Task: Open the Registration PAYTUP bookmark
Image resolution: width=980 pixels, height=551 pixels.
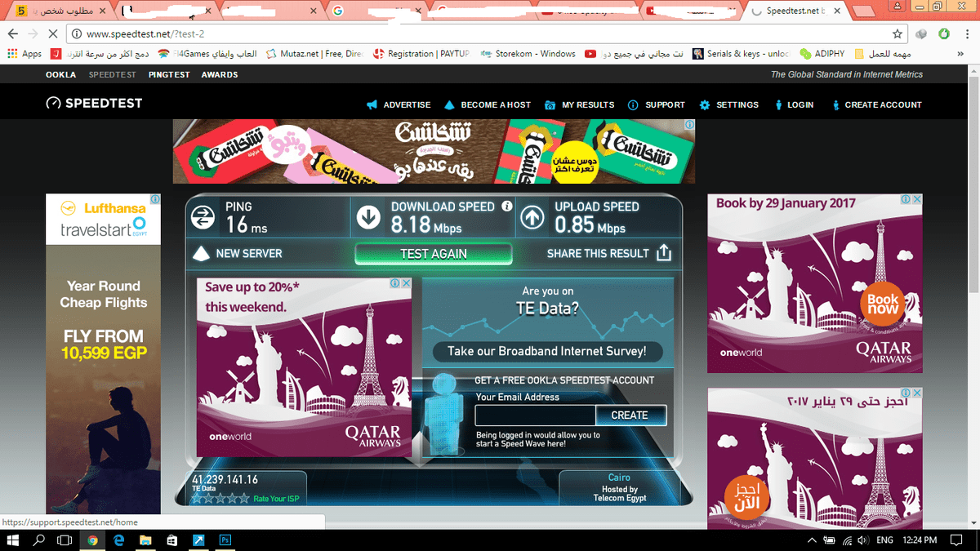Action: coord(421,54)
